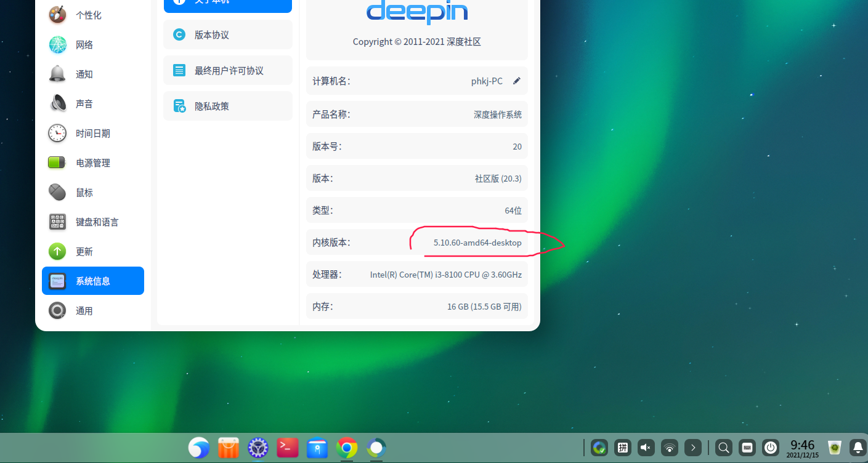Image resolution: width=868 pixels, height=463 pixels.
Task: Toggle Wi-Fi from the system tray
Action: coord(669,448)
